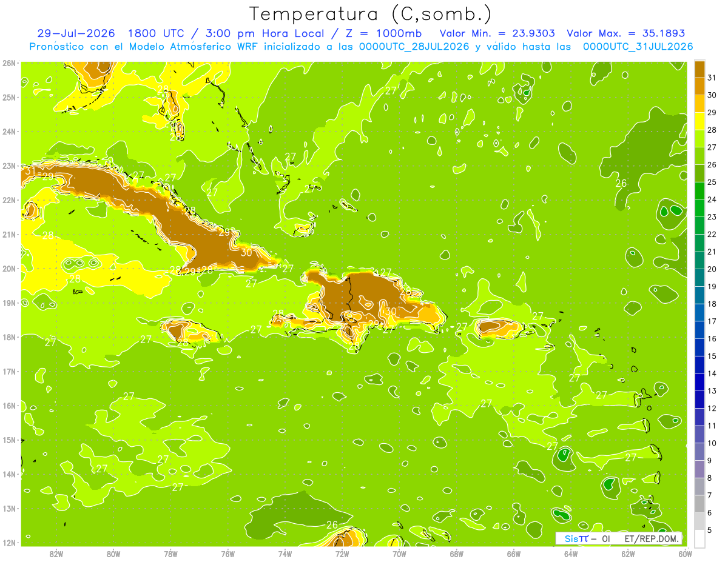The image size is (728, 562).
Task: Click the "66W" longitude axis label
Action: point(514,554)
